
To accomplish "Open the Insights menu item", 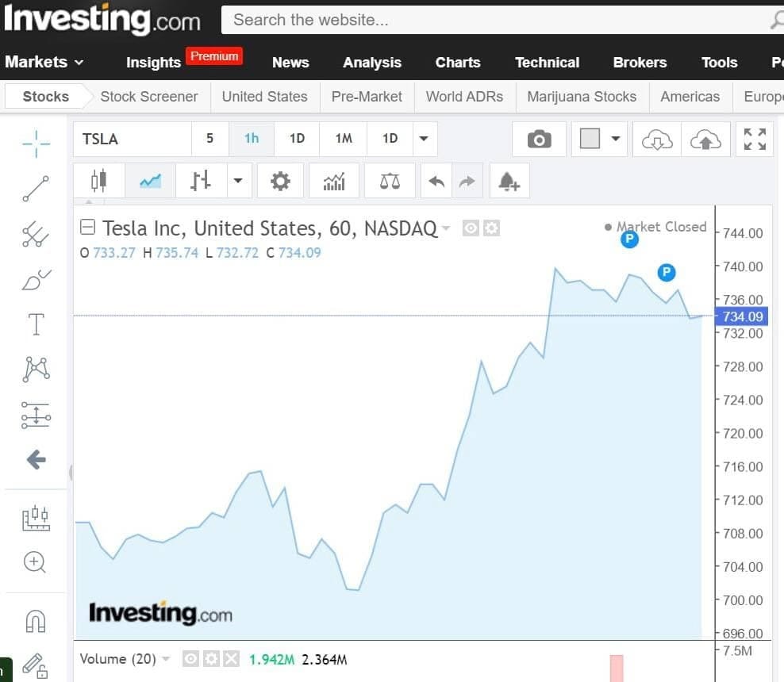I will [x=153, y=63].
